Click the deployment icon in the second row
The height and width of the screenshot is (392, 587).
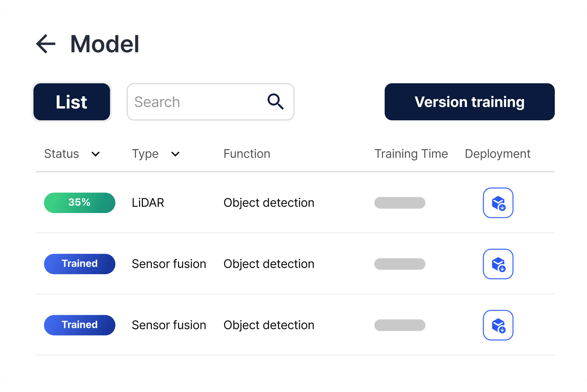(498, 264)
